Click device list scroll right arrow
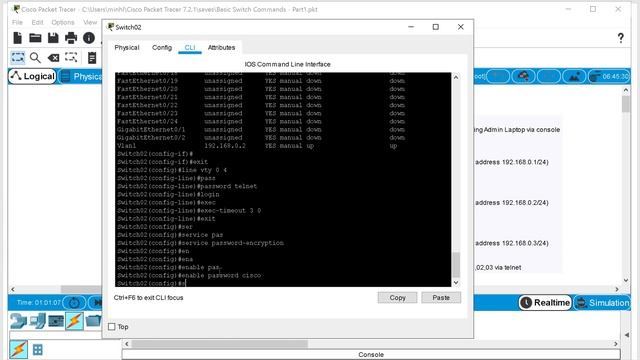Screen dimensions: 640x360 (x=616, y=344)
